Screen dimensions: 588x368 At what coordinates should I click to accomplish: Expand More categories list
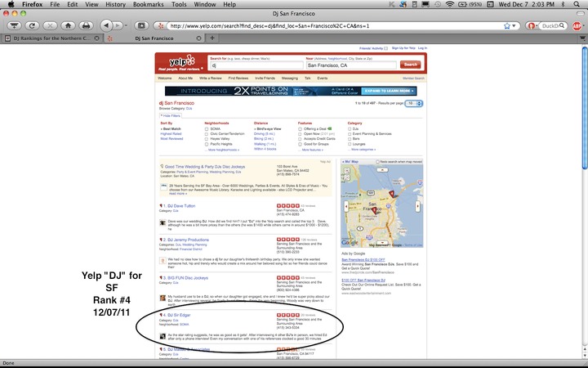point(363,150)
